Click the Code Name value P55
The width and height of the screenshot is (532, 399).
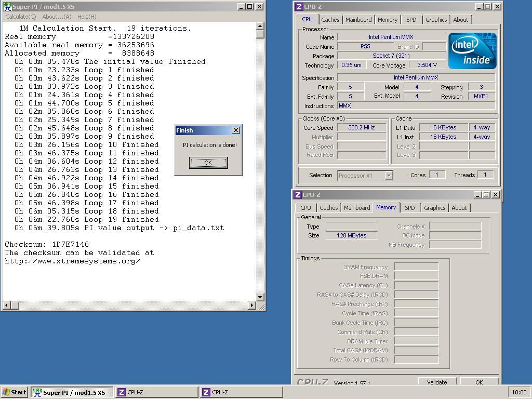click(x=365, y=46)
